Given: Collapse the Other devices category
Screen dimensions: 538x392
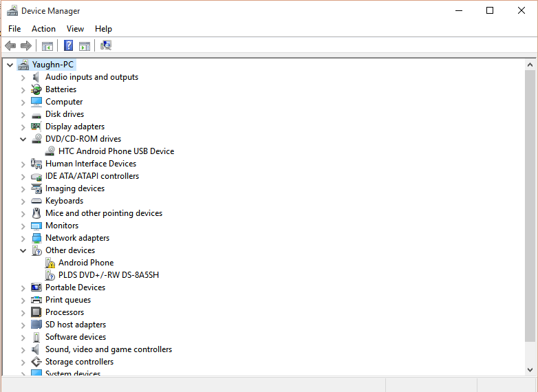Looking at the screenshot, I should 23,251.
